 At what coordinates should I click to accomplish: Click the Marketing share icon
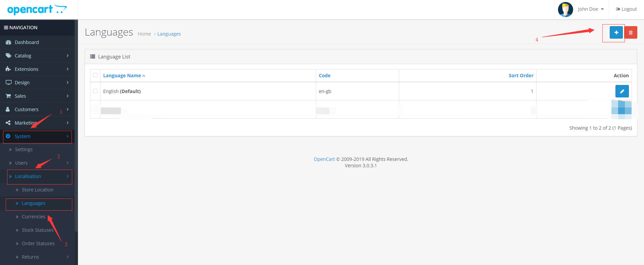8,123
